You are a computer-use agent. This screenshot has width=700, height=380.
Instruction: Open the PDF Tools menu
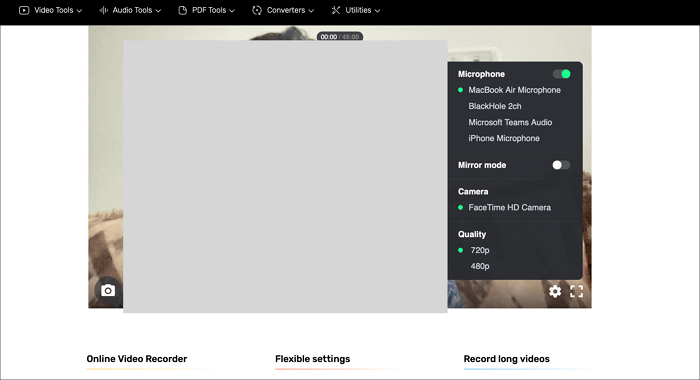[206, 10]
